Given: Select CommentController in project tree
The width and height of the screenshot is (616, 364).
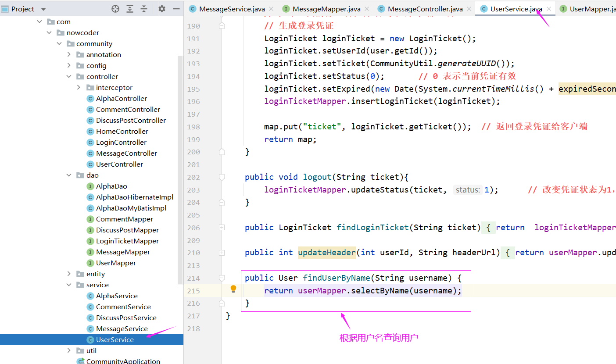Looking at the screenshot, I should tap(128, 109).
